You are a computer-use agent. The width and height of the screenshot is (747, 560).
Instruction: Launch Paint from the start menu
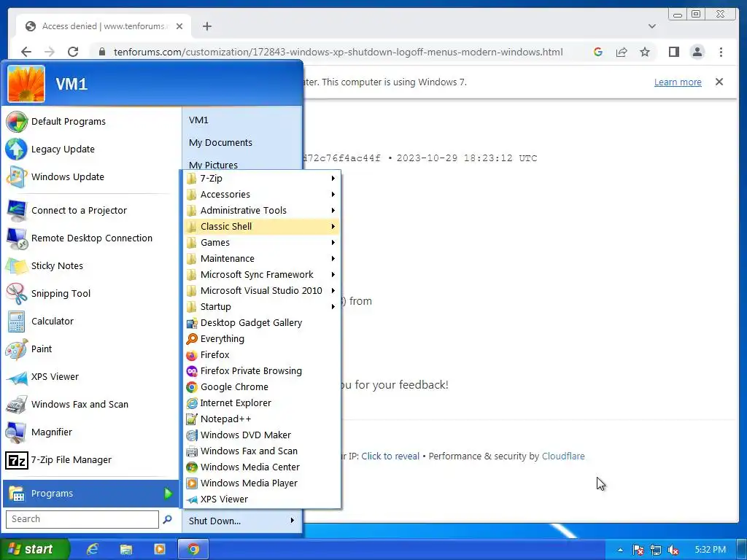click(90, 349)
